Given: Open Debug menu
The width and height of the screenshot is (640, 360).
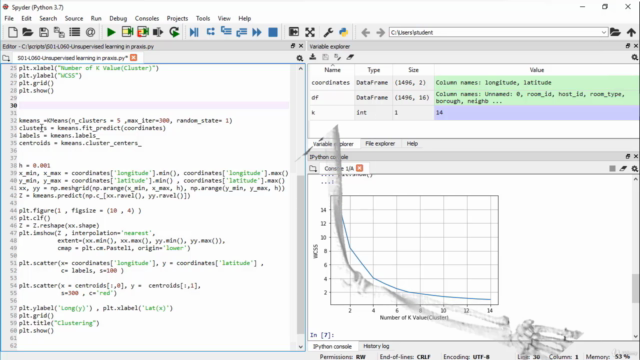Looking at the screenshot, I should click(118, 18).
